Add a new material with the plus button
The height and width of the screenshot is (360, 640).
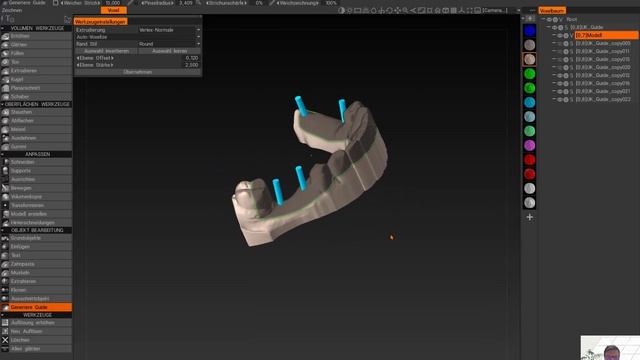[529, 217]
